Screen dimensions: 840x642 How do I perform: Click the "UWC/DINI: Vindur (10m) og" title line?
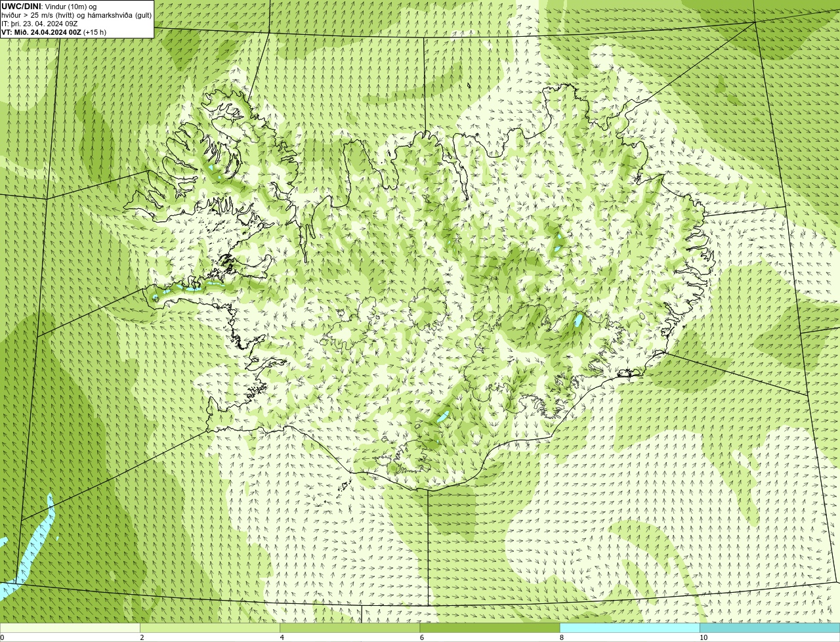(x=49, y=6)
